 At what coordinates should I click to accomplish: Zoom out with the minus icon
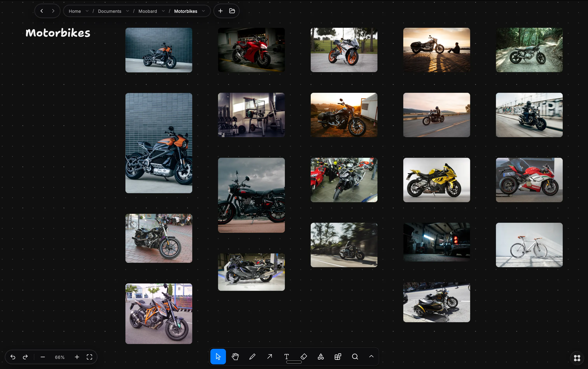pos(43,357)
